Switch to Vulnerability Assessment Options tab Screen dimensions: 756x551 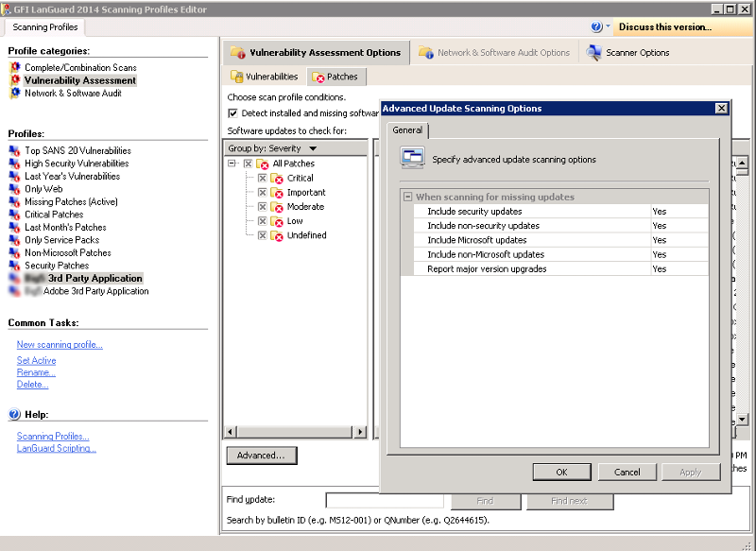[x=317, y=53]
